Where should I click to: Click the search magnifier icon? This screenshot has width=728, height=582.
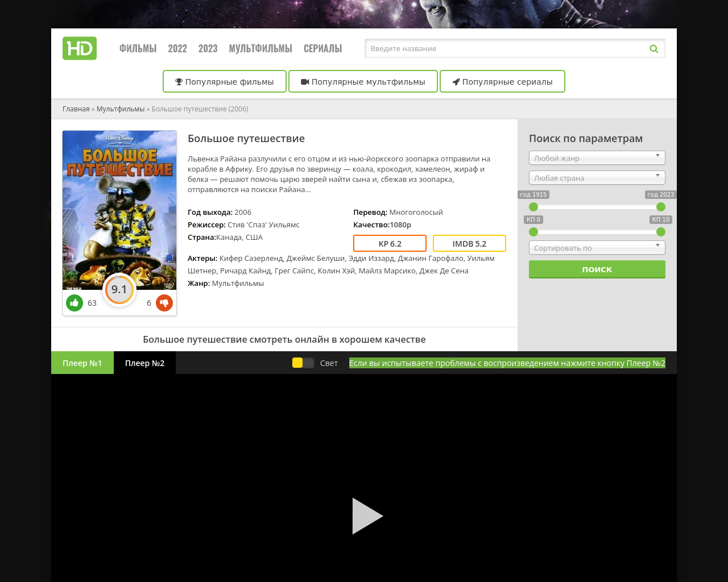coord(654,49)
